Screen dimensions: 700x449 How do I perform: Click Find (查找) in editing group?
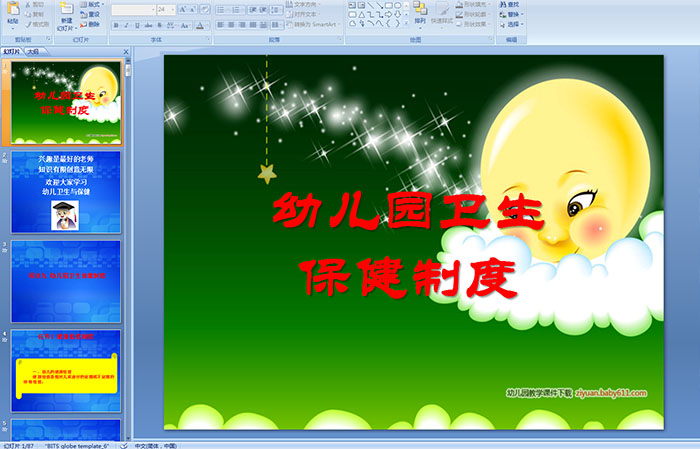[510, 4]
